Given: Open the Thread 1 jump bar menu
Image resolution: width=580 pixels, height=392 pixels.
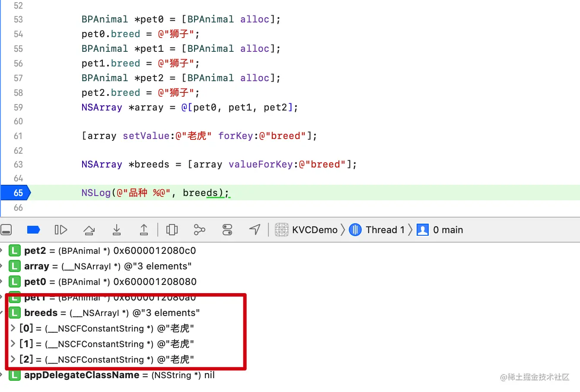Looking at the screenshot, I should tap(384, 230).
